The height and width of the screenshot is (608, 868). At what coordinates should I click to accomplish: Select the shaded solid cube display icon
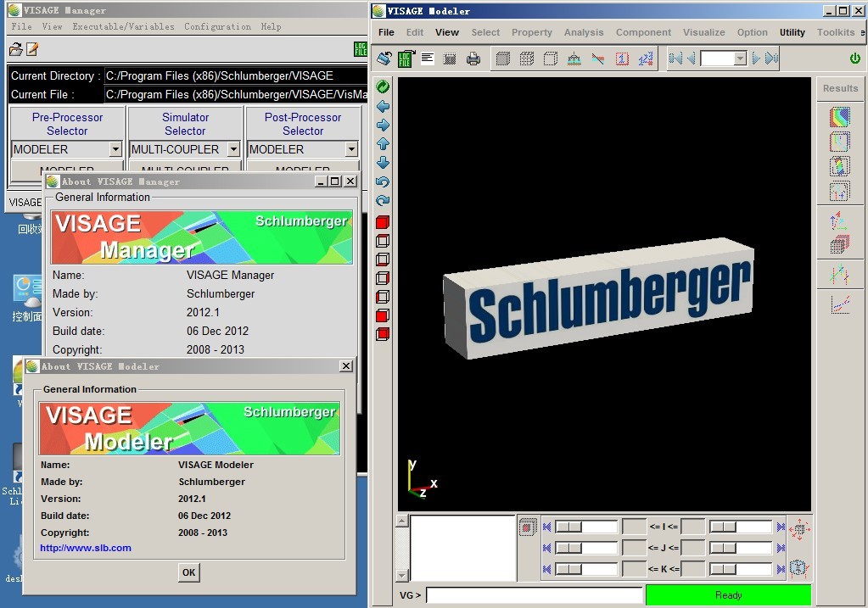coord(502,59)
